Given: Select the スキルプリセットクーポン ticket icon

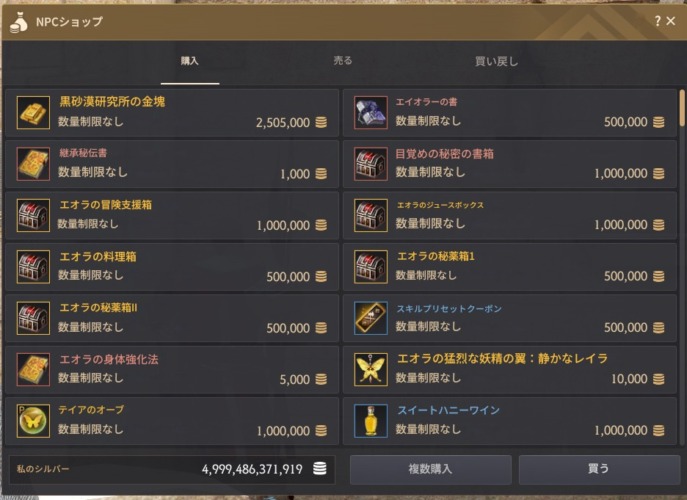Looking at the screenshot, I should pyautogui.click(x=371, y=318).
